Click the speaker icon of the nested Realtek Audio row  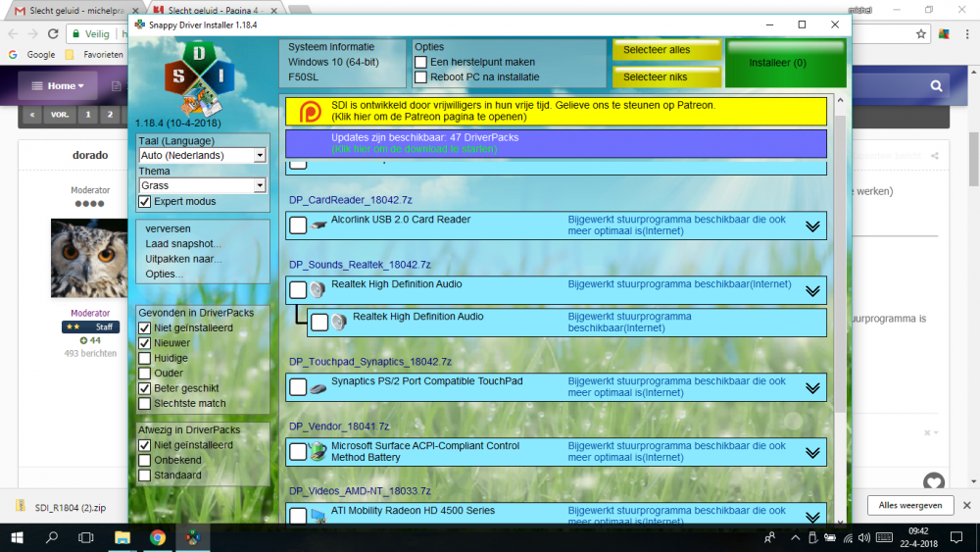[339, 322]
